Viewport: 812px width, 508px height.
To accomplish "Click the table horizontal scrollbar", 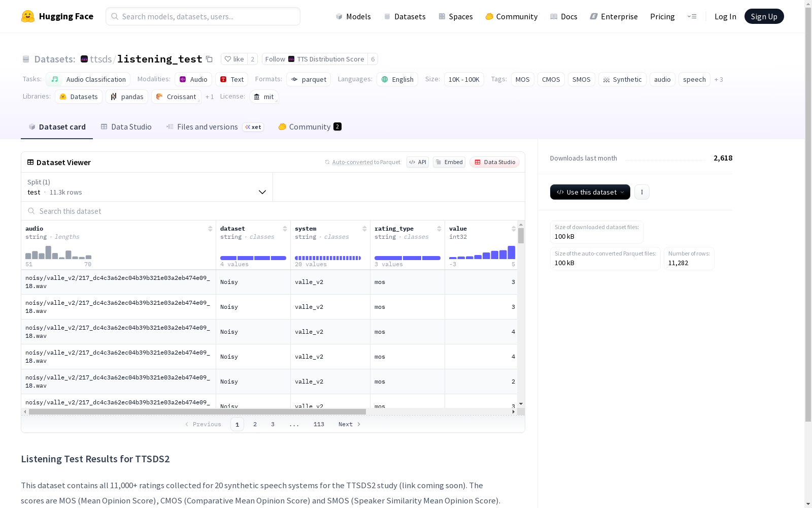I will [x=197, y=411].
